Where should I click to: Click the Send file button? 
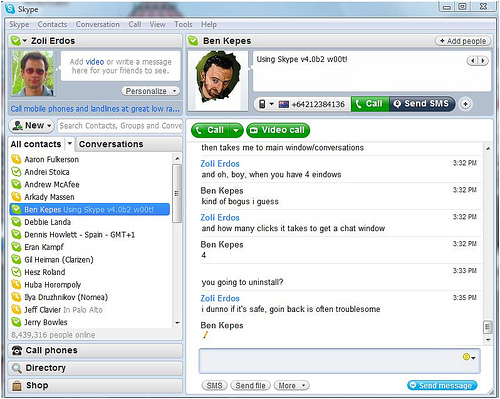click(251, 386)
